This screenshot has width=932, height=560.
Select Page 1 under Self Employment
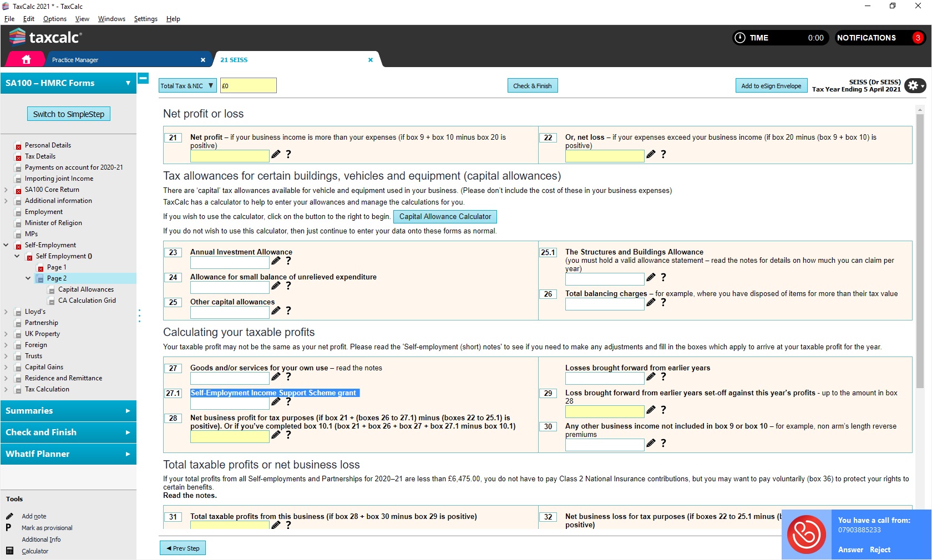point(57,267)
